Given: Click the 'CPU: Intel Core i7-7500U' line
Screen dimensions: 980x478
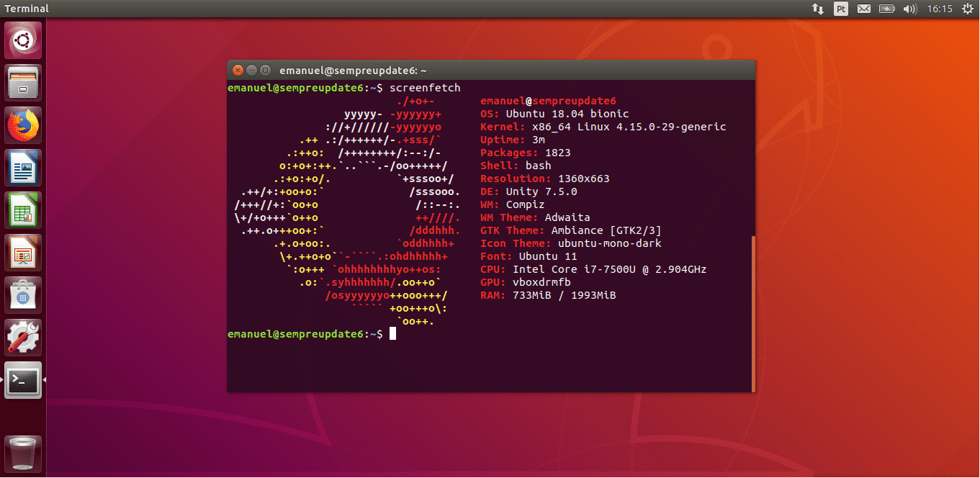Looking at the screenshot, I should [593, 269].
